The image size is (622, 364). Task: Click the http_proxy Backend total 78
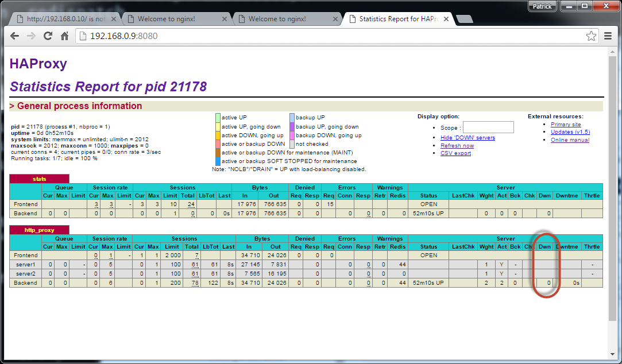coord(195,283)
